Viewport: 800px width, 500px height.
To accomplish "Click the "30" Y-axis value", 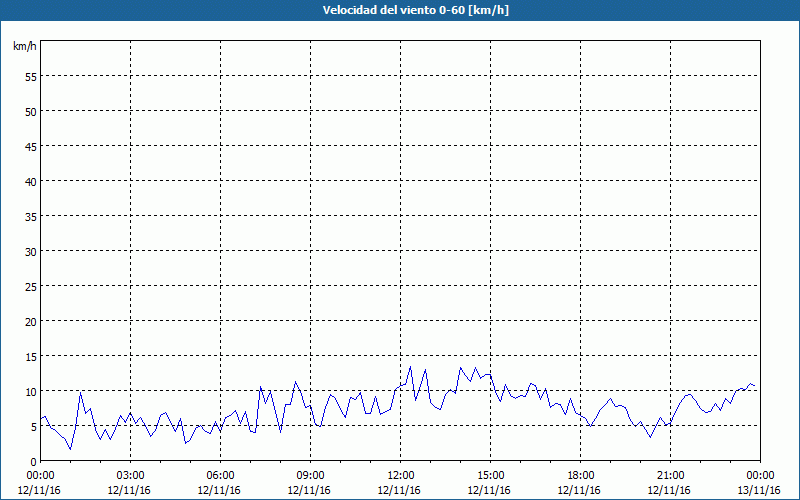I will [x=31, y=252].
